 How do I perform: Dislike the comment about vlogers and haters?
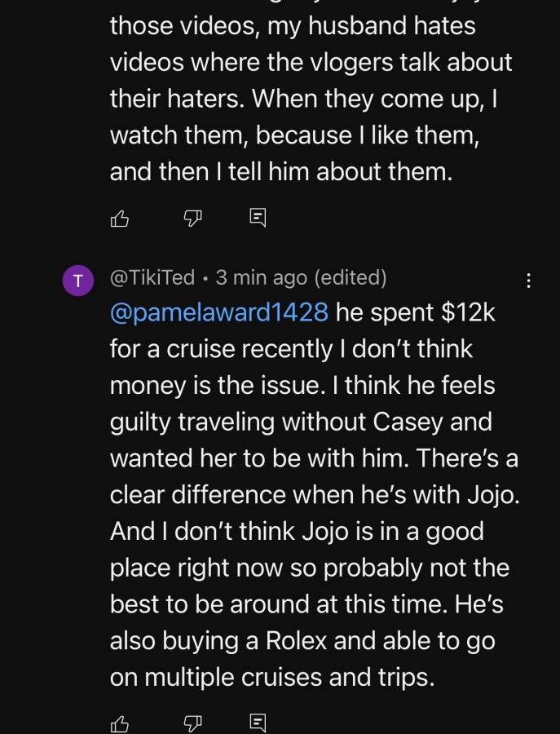pyautogui.click(x=192, y=218)
